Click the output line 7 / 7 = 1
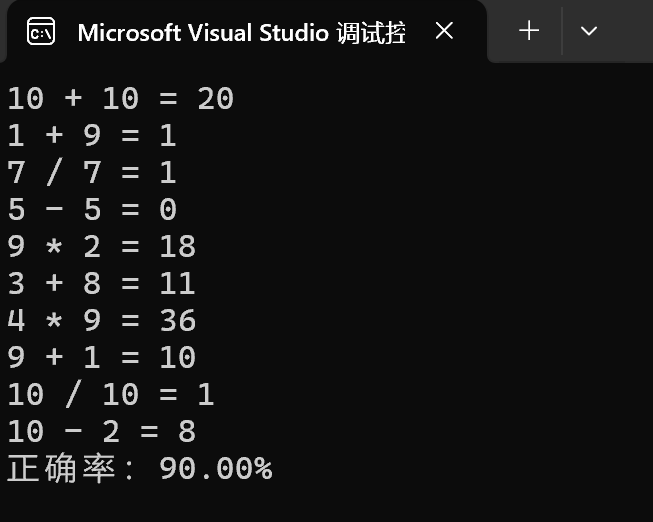Viewport: 653px width, 522px height. click(x=92, y=172)
